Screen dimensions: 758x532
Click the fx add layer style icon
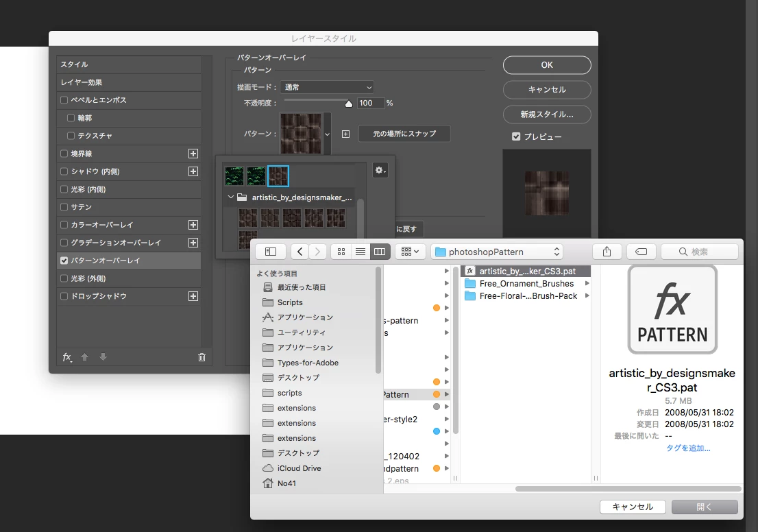click(67, 357)
